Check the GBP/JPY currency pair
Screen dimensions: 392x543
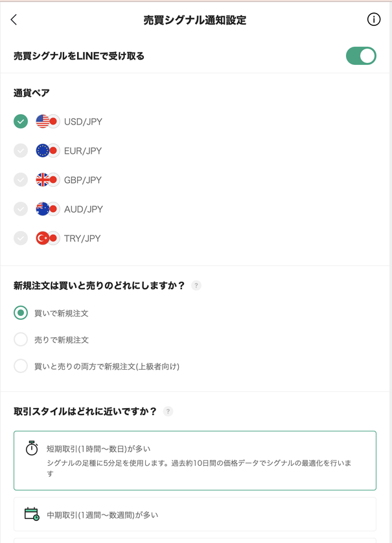coord(20,180)
